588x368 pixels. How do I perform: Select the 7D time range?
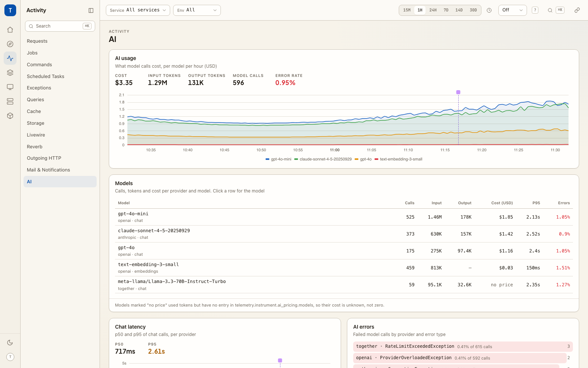click(446, 10)
